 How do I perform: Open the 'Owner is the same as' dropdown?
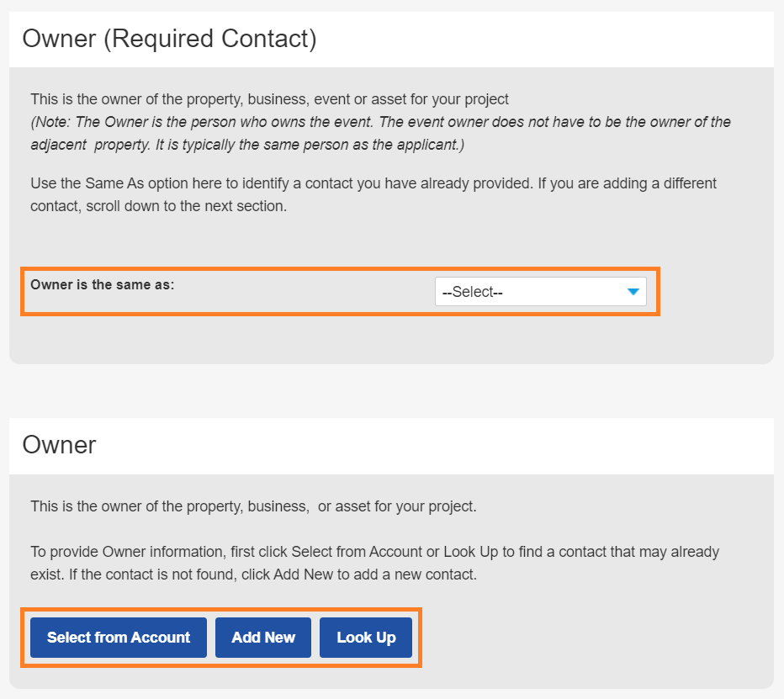[540, 292]
